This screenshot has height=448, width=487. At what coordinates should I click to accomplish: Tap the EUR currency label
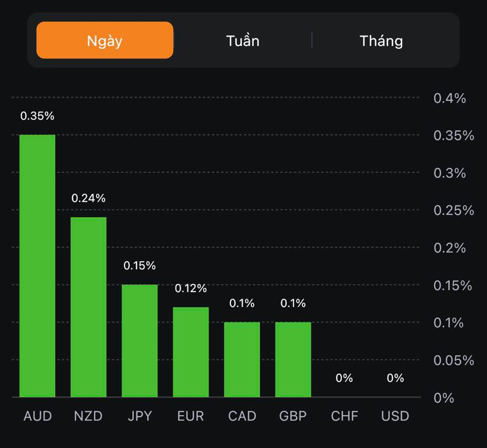[x=190, y=416]
